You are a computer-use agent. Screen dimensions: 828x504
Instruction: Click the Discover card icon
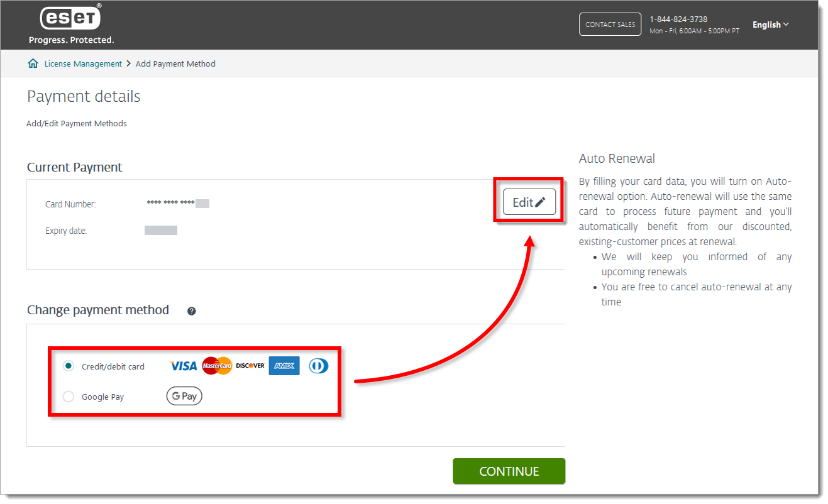click(250, 366)
